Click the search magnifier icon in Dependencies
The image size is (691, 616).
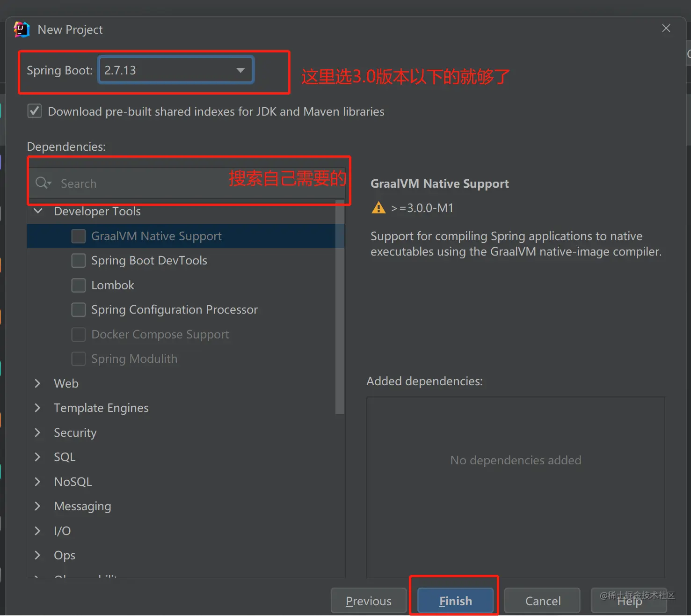coord(43,183)
